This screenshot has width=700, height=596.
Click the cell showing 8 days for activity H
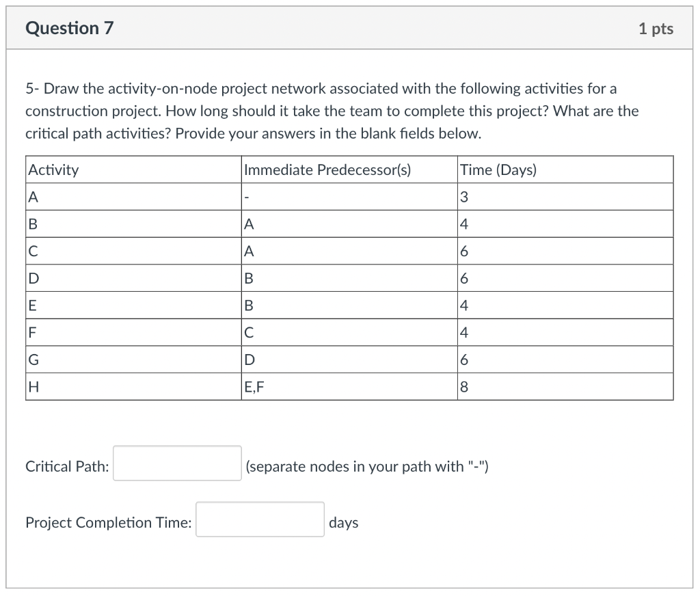463,386
